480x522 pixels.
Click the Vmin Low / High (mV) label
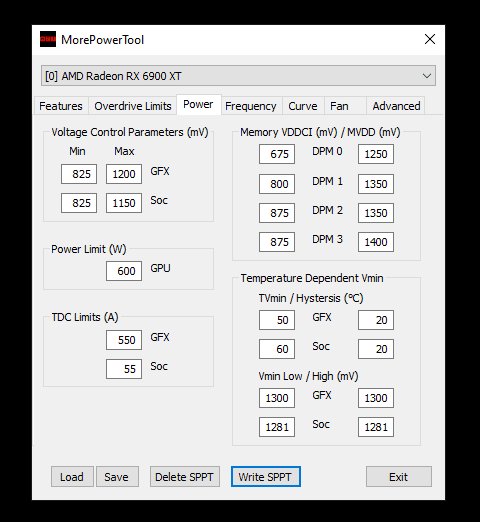click(308, 376)
